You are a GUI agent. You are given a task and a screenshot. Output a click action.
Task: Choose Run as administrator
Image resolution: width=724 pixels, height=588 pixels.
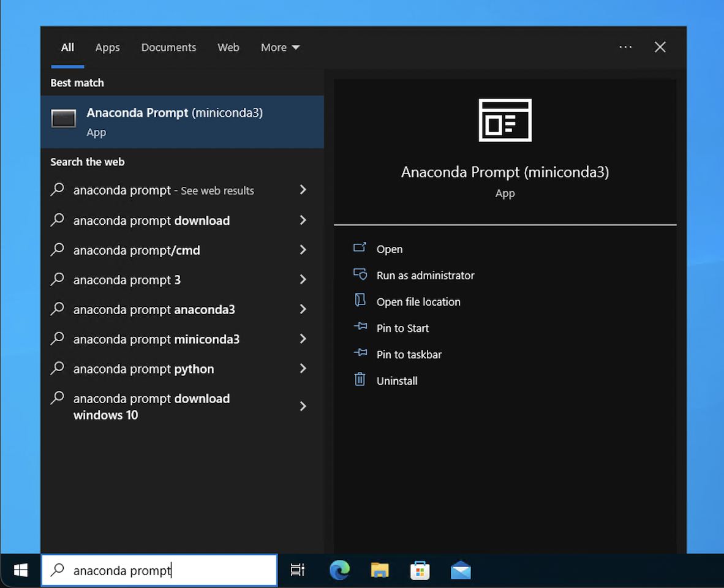[425, 276]
